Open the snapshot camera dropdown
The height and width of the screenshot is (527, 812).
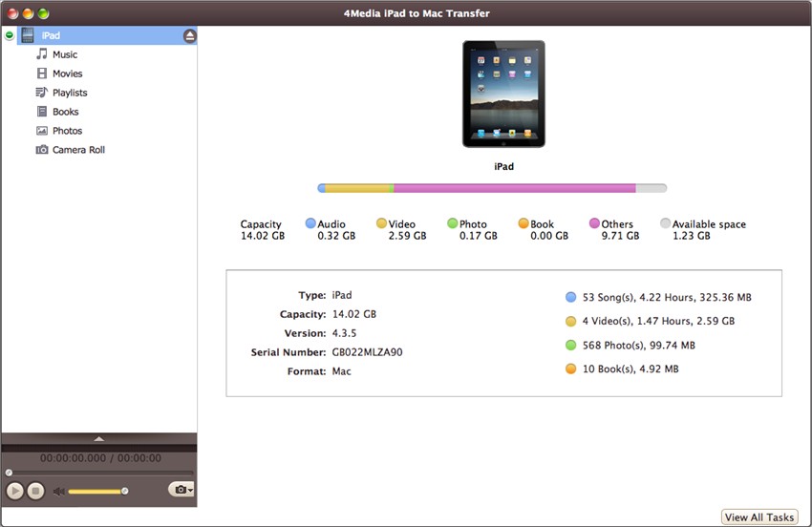[182, 489]
